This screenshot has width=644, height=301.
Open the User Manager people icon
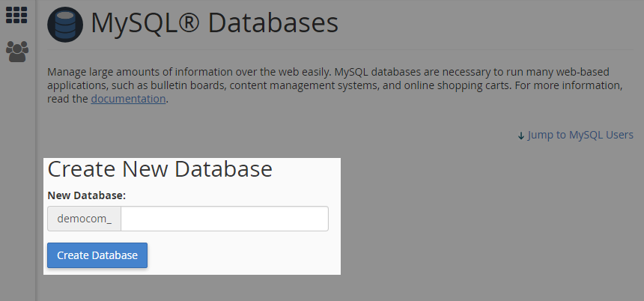[x=16, y=52]
